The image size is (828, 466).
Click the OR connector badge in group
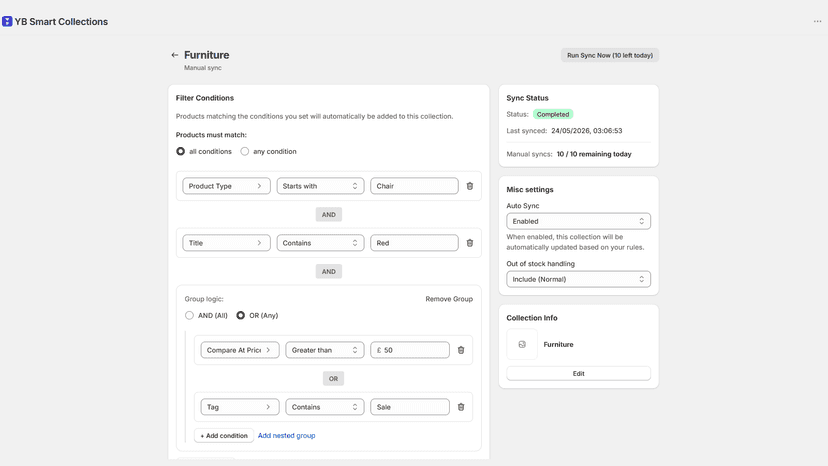tap(333, 379)
